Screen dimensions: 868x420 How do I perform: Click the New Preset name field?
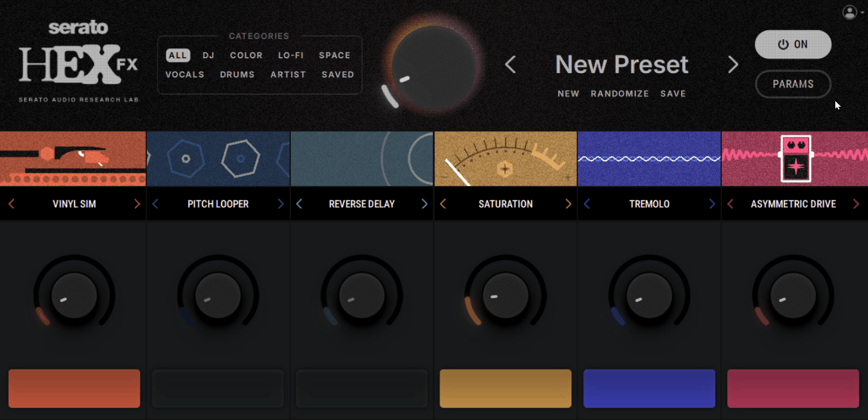tap(622, 65)
